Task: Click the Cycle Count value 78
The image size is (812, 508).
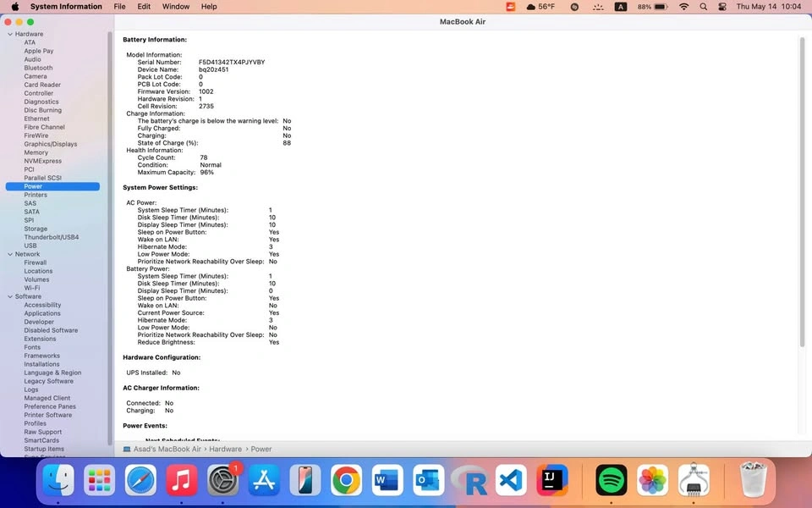Action: [x=204, y=157]
